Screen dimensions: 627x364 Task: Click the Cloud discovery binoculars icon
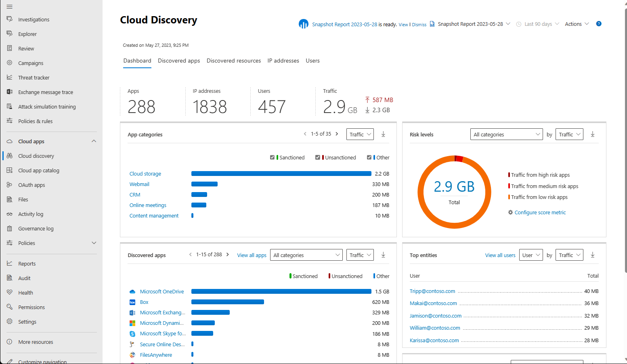pyautogui.click(x=10, y=155)
